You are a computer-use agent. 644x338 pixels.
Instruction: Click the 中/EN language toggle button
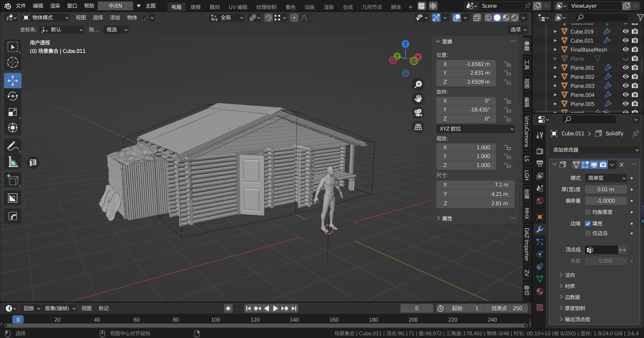click(x=115, y=6)
